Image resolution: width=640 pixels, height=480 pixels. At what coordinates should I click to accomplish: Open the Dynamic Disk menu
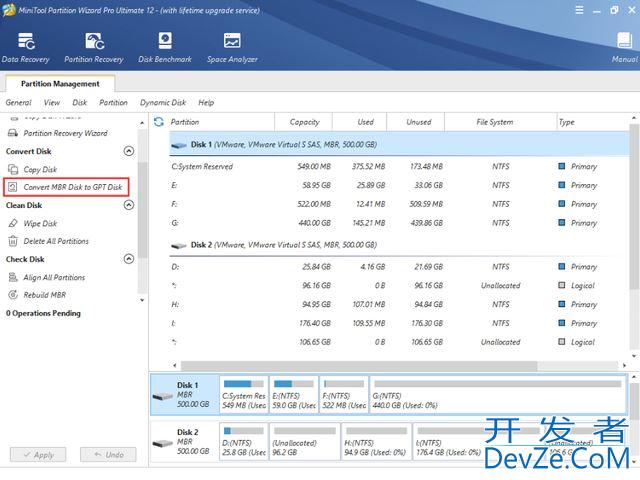[x=163, y=102]
